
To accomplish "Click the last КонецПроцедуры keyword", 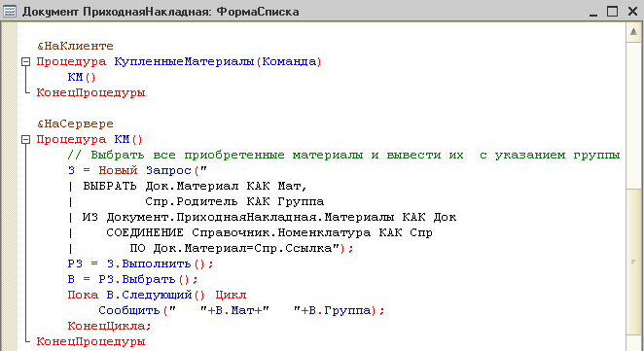I will click(x=90, y=342).
